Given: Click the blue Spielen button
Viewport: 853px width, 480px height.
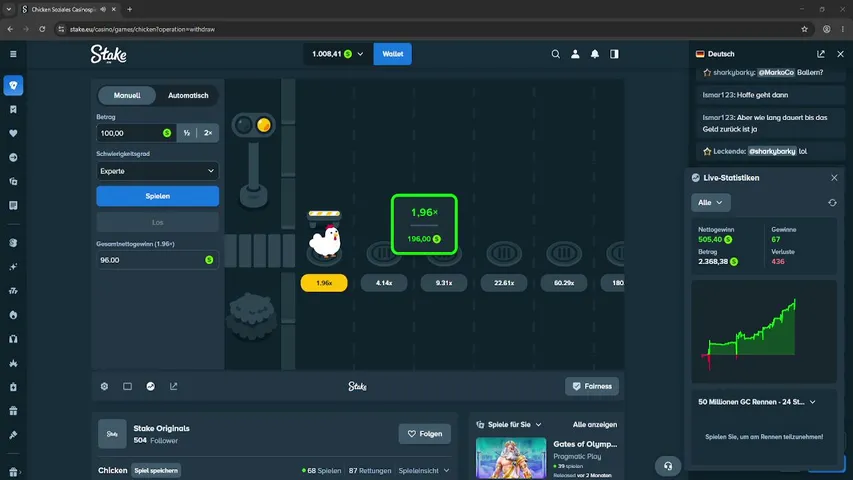Looking at the screenshot, I should [158, 196].
